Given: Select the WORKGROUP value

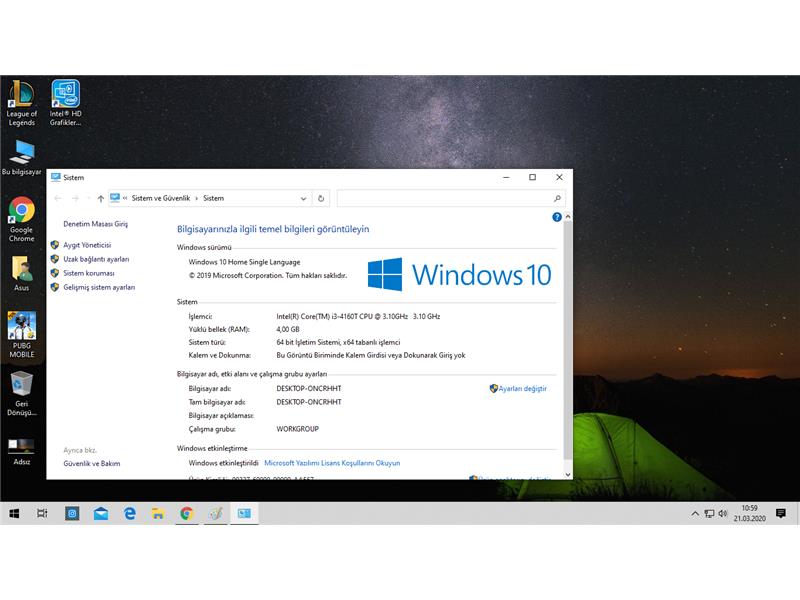Looking at the screenshot, I should [297, 429].
